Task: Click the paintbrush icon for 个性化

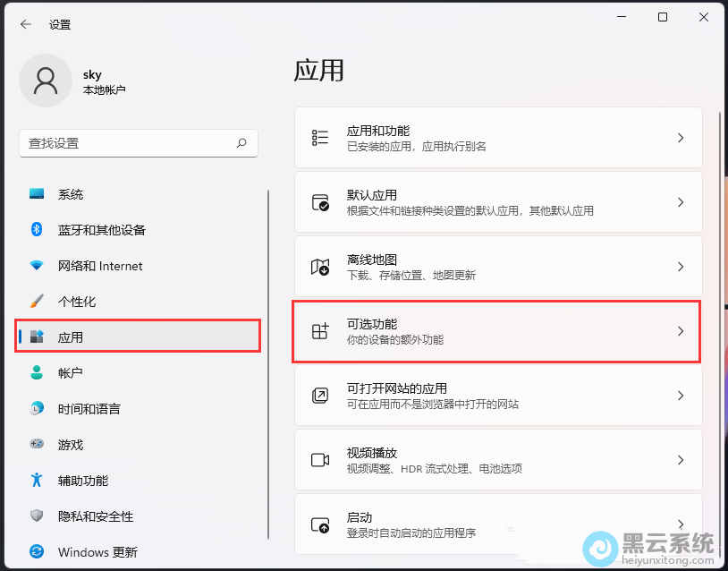Action: tap(37, 302)
